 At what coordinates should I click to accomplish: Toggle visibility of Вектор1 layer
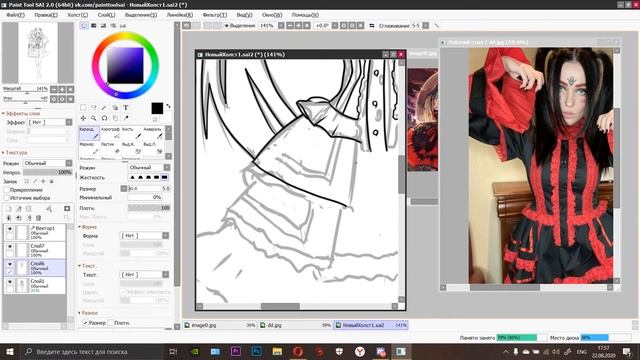click(10, 229)
